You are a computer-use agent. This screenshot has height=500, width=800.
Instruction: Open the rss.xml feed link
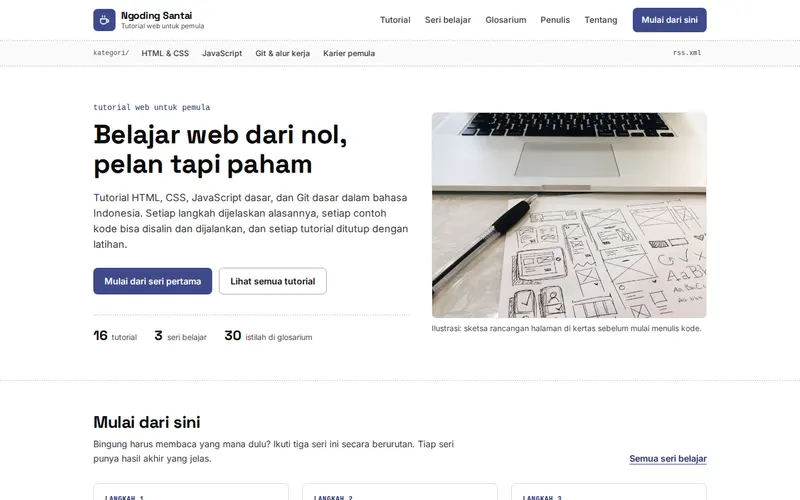point(687,53)
